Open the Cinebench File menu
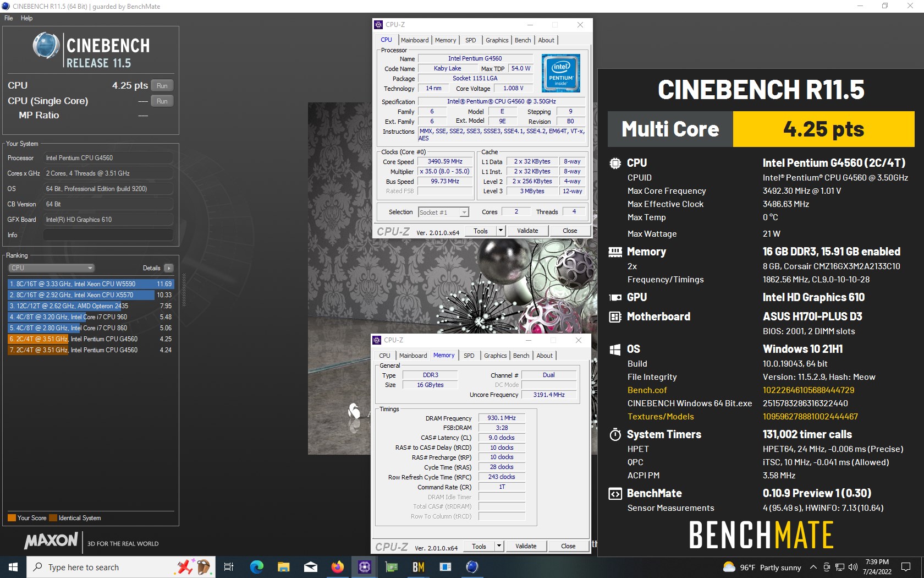Viewport: 924px width, 578px height. [x=9, y=18]
